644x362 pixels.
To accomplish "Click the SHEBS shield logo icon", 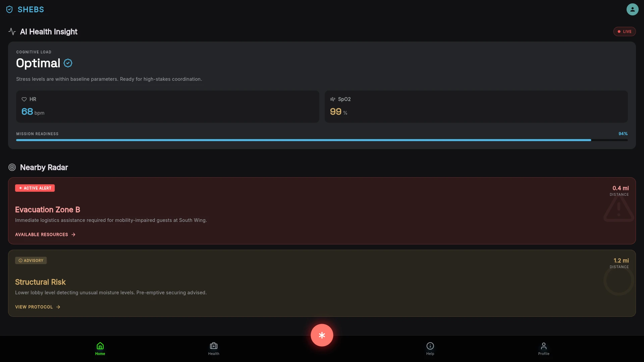I will tap(9, 9).
